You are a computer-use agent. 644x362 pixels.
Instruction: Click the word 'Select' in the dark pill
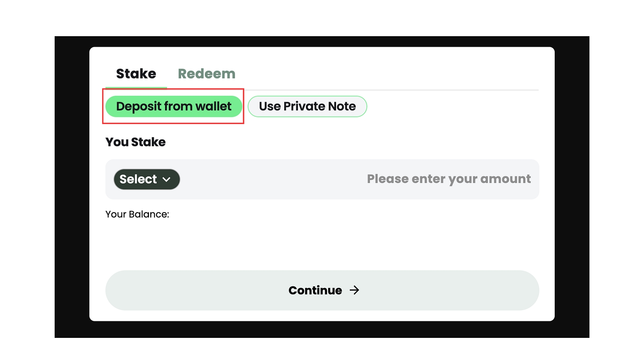(x=138, y=179)
